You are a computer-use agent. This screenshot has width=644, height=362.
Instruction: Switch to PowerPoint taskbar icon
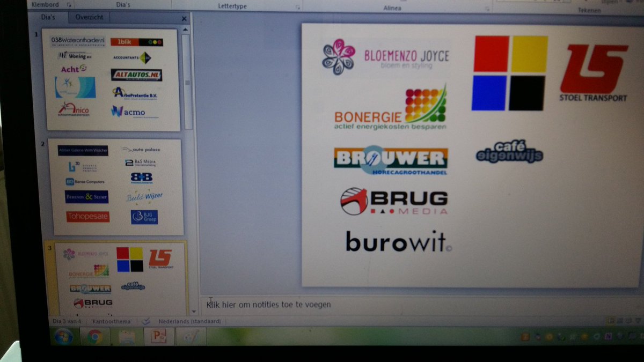[x=158, y=337]
